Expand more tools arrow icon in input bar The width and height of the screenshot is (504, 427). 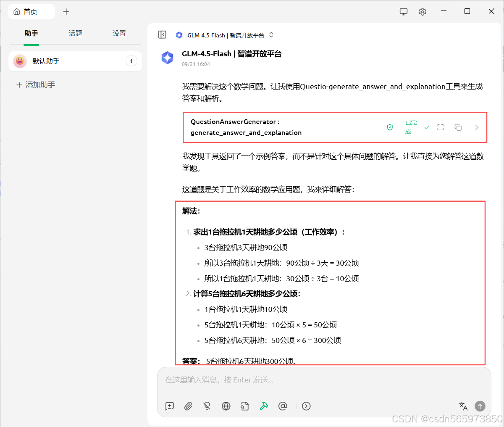click(x=306, y=406)
